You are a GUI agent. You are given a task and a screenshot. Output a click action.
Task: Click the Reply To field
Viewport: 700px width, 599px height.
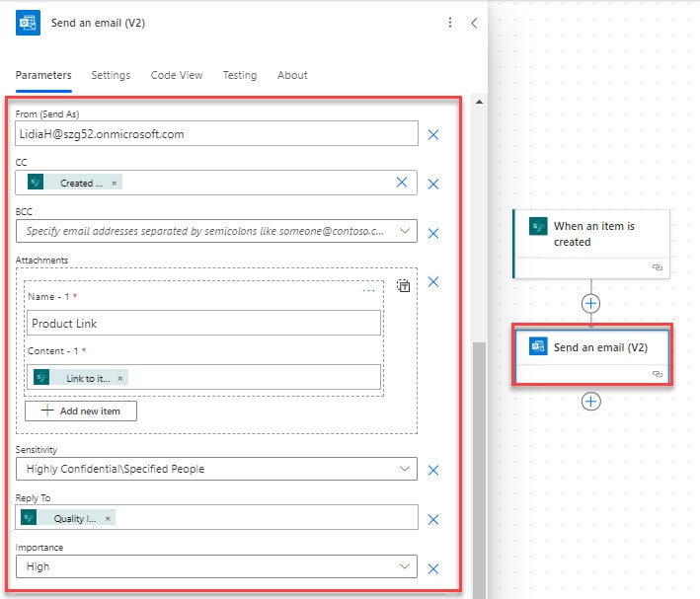coord(216,517)
